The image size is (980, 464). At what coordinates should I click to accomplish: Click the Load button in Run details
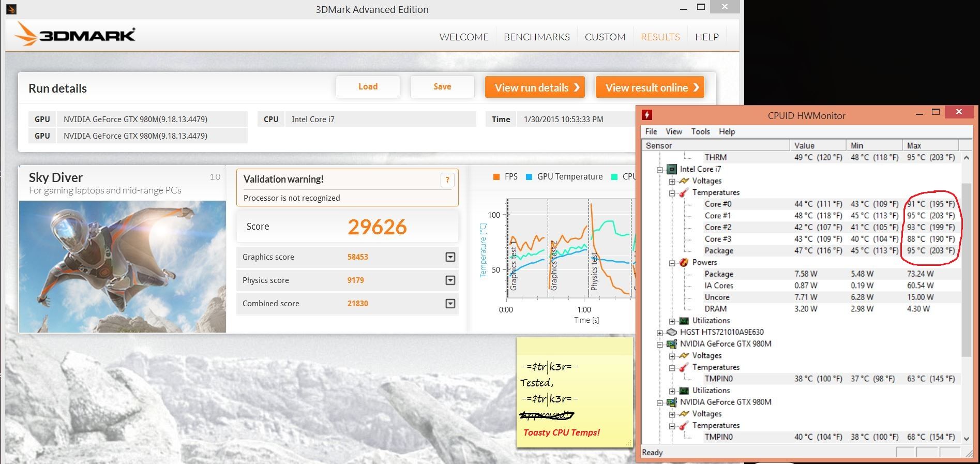pyautogui.click(x=368, y=87)
